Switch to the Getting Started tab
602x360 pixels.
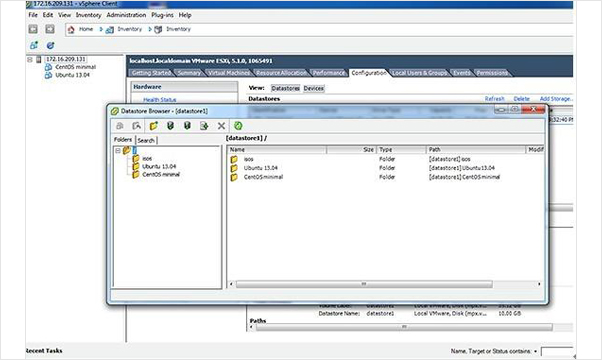[x=151, y=73]
